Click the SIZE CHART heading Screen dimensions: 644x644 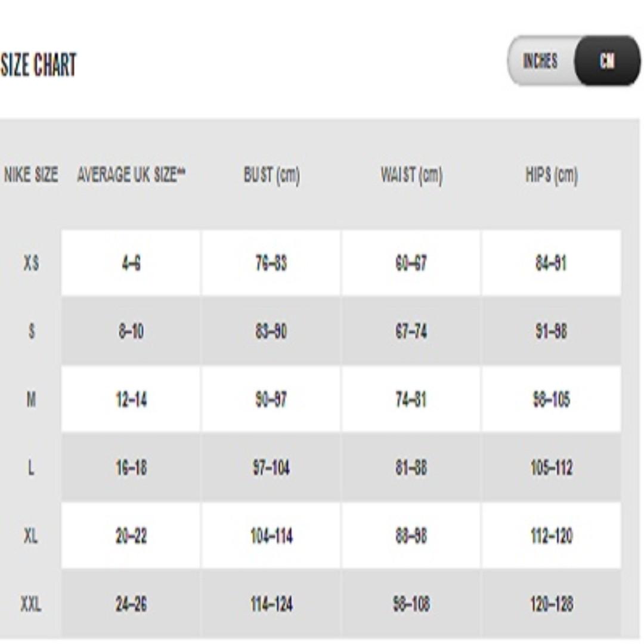[38, 65]
